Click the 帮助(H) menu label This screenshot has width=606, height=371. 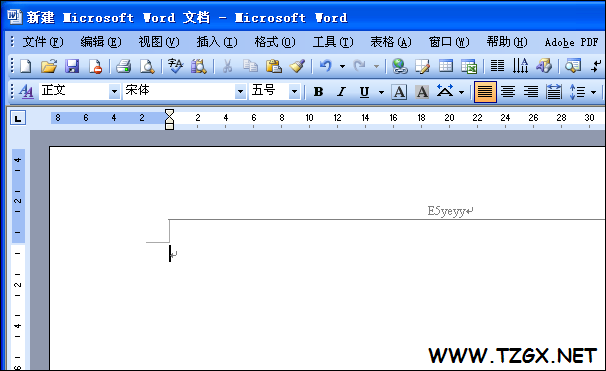pyautogui.click(x=507, y=42)
